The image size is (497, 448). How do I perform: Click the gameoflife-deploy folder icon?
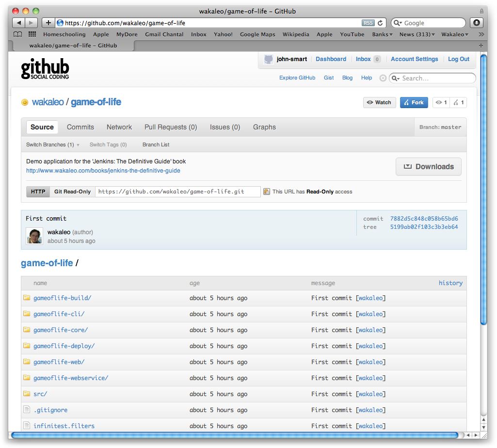(27, 346)
